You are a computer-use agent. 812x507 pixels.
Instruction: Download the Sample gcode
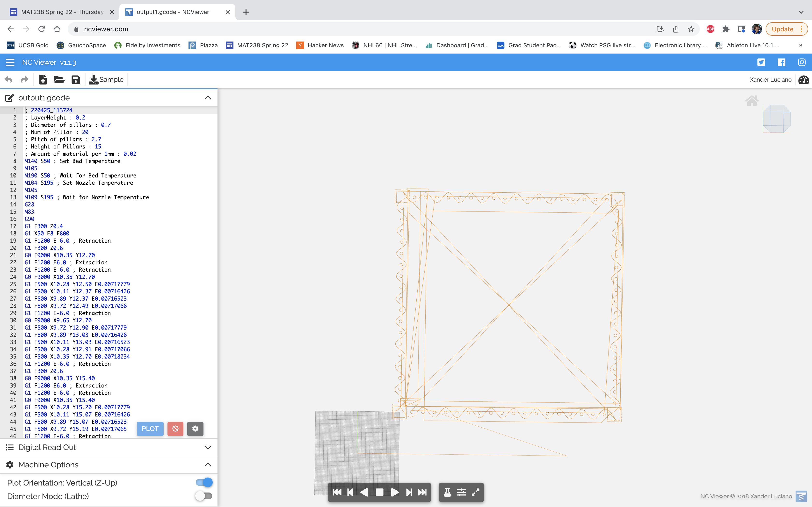pyautogui.click(x=106, y=79)
